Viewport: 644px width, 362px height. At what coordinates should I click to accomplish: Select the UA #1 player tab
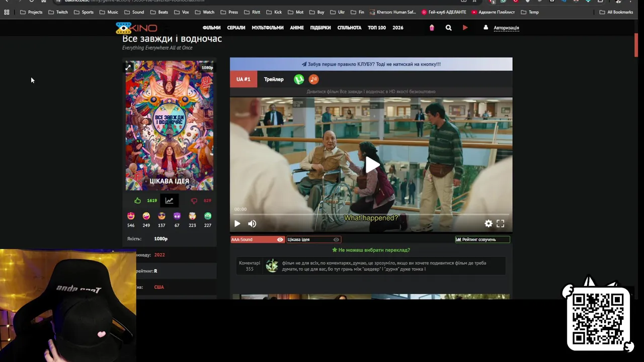point(244,79)
